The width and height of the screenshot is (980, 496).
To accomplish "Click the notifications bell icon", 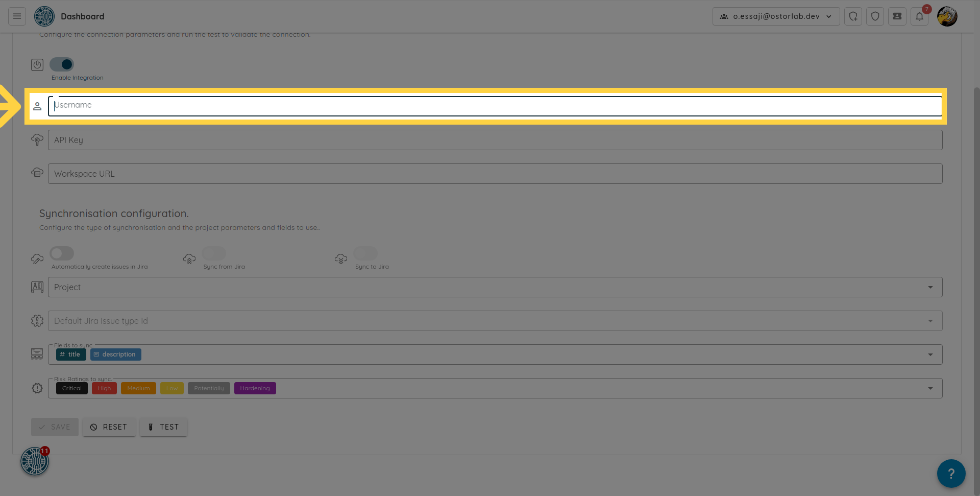I will 919,16.
